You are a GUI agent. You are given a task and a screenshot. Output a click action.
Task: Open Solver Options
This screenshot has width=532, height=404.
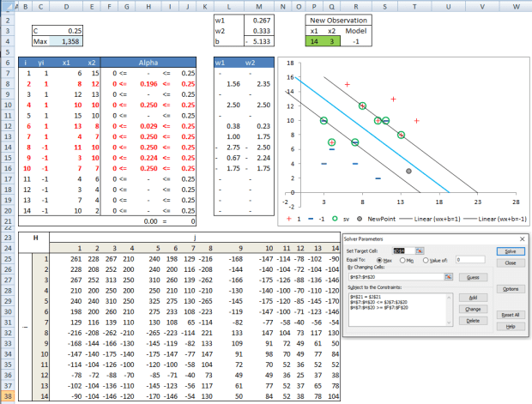[x=510, y=289]
